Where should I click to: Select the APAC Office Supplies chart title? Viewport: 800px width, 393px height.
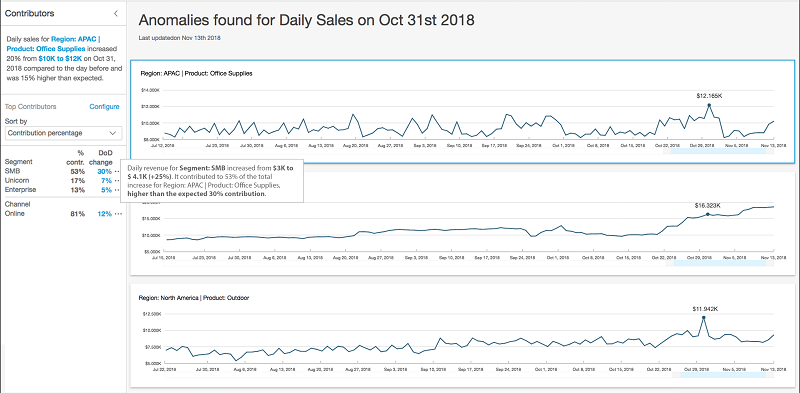196,73
